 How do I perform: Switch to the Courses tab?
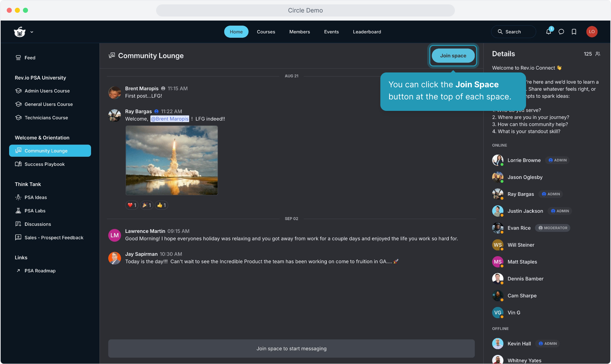[x=266, y=32]
